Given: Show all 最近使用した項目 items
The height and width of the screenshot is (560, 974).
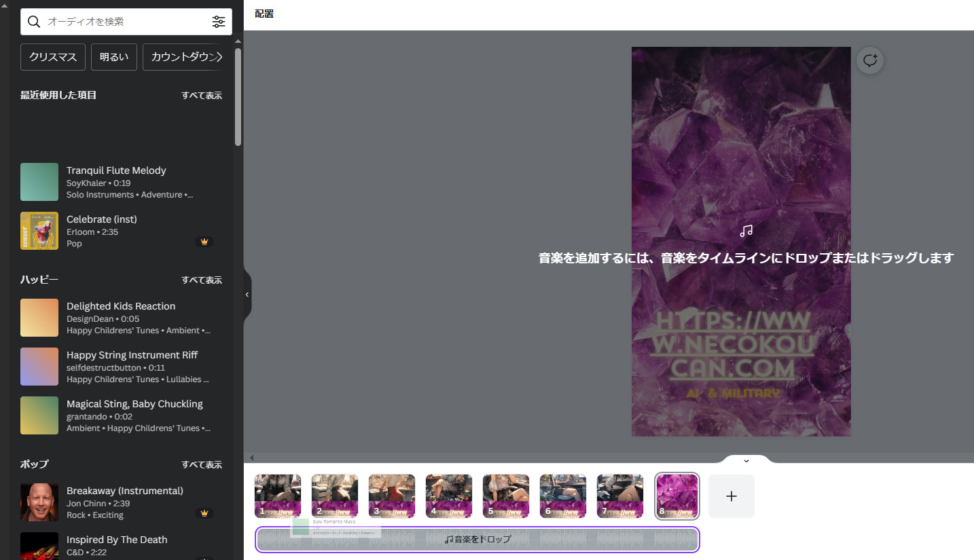Looking at the screenshot, I should [x=202, y=95].
